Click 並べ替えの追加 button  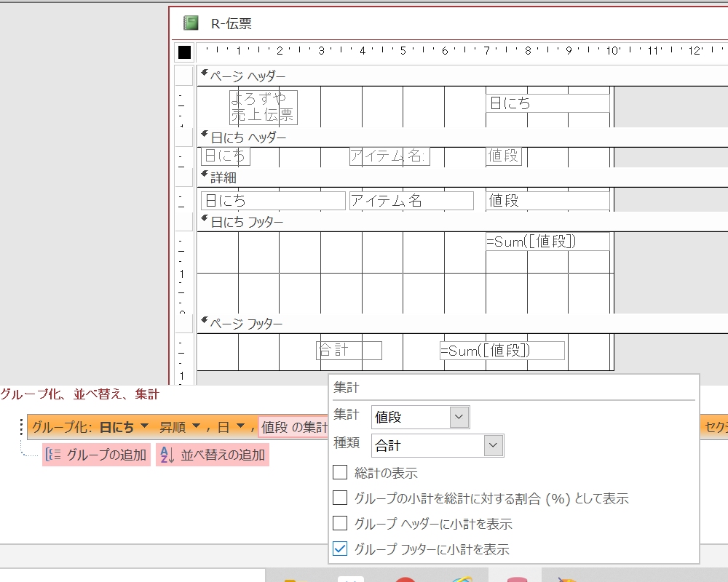(x=213, y=455)
